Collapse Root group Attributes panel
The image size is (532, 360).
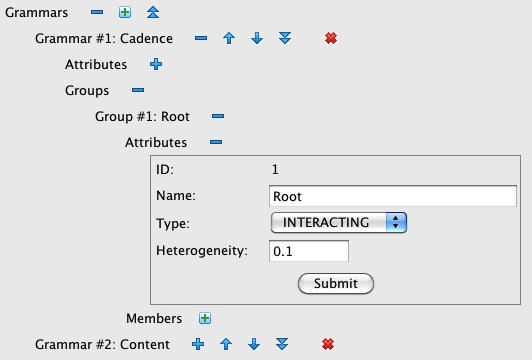coord(216,142)
